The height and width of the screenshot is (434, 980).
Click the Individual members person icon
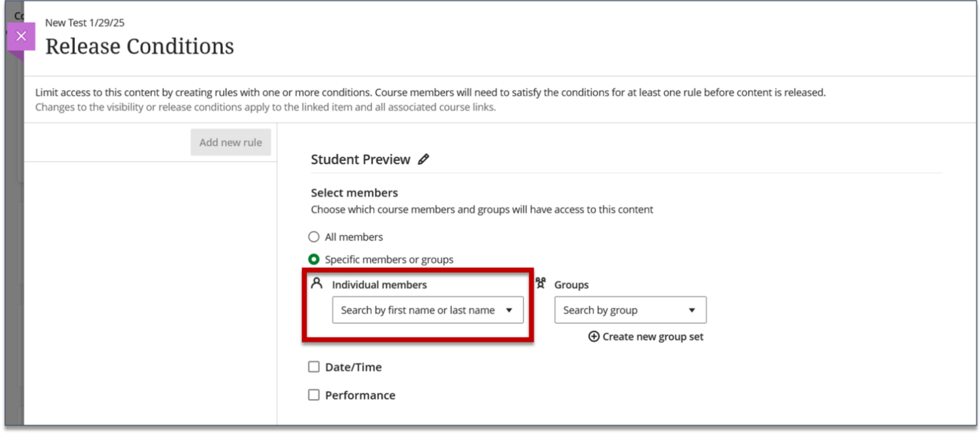(317, 284)
